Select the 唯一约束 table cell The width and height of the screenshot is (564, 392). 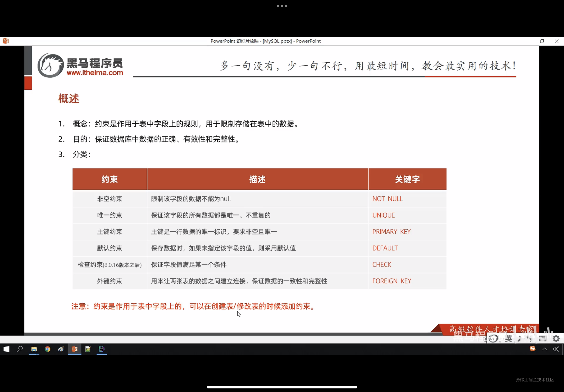(109, 215)
